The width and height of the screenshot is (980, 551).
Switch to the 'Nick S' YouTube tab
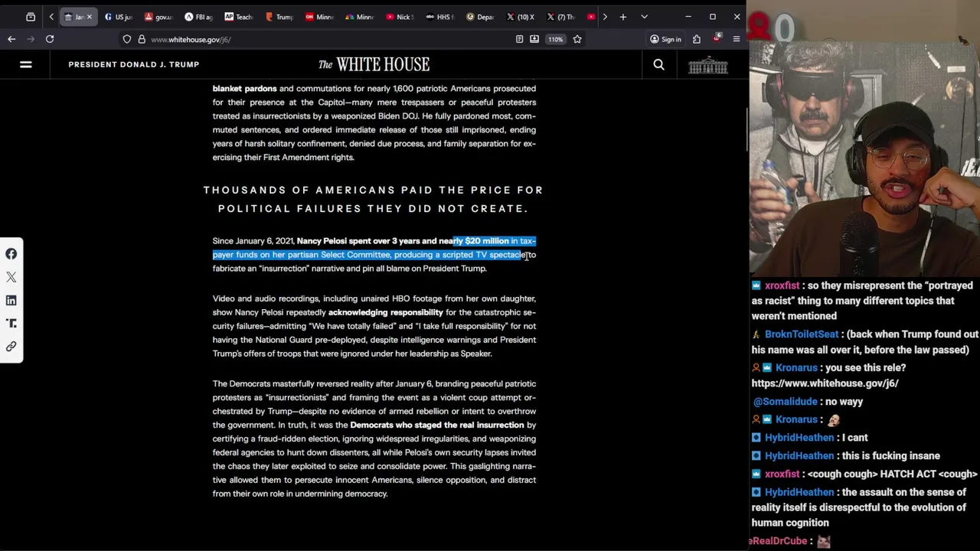400,17
